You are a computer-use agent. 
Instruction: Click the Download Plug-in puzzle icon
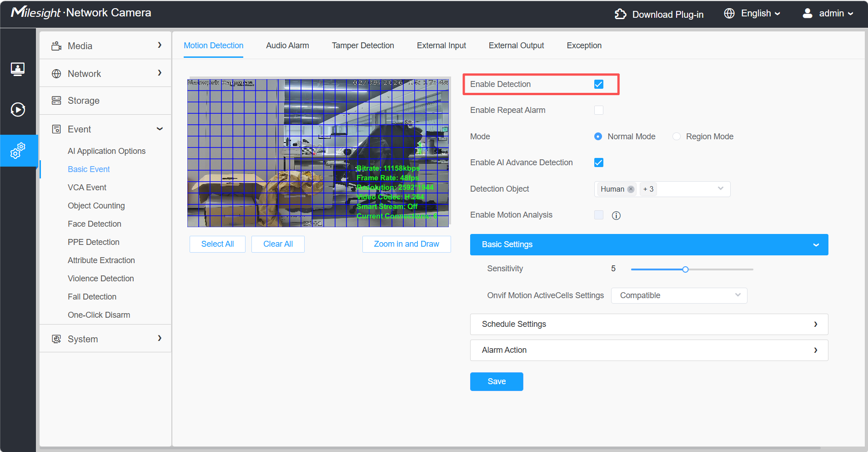click(621, 14)
